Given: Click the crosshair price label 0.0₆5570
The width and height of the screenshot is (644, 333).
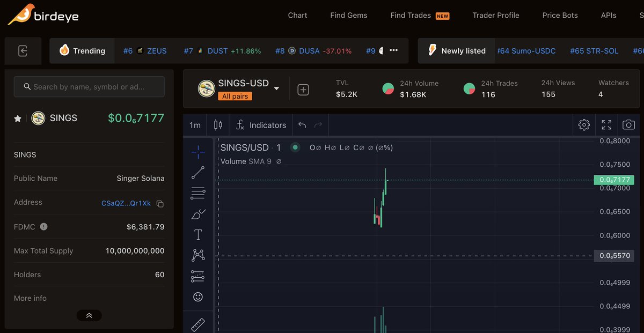Looking at the screenshot, I should pyautogui.click(x=614, y=256).
